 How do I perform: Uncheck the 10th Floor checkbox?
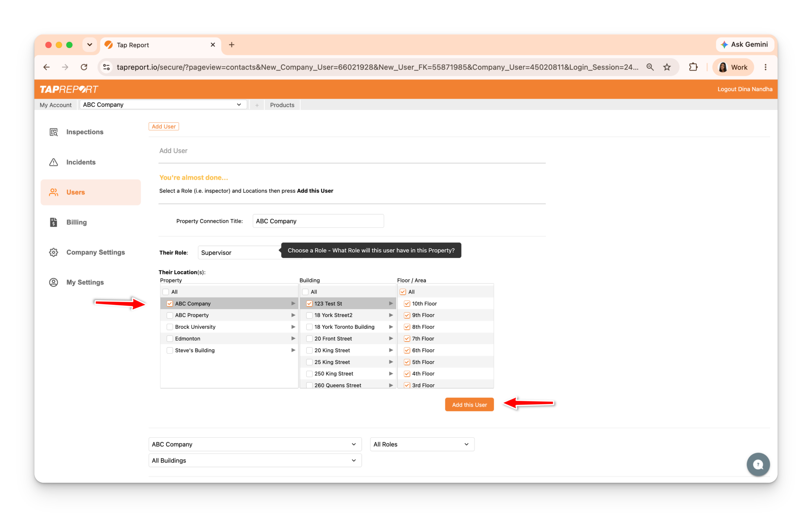tap(407, 304)
